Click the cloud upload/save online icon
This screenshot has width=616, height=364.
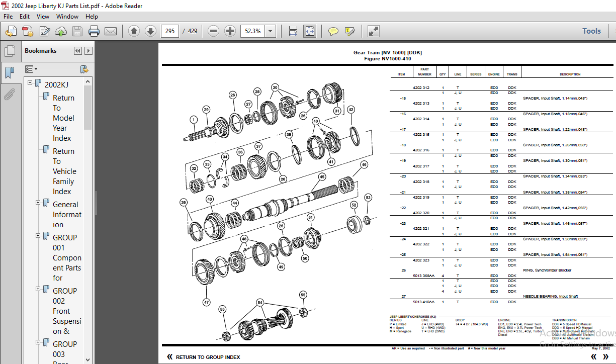(61, 31)
